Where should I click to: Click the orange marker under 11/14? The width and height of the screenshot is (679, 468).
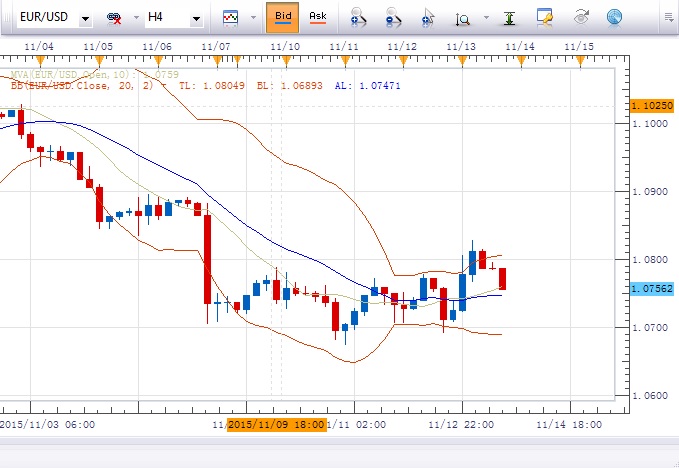point(521,61)
